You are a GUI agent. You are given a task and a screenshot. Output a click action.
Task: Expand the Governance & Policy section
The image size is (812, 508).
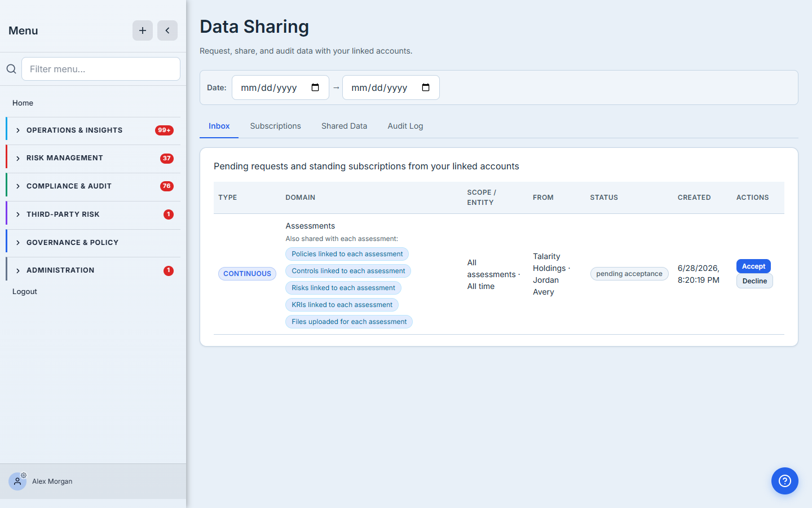pos(94,243)
